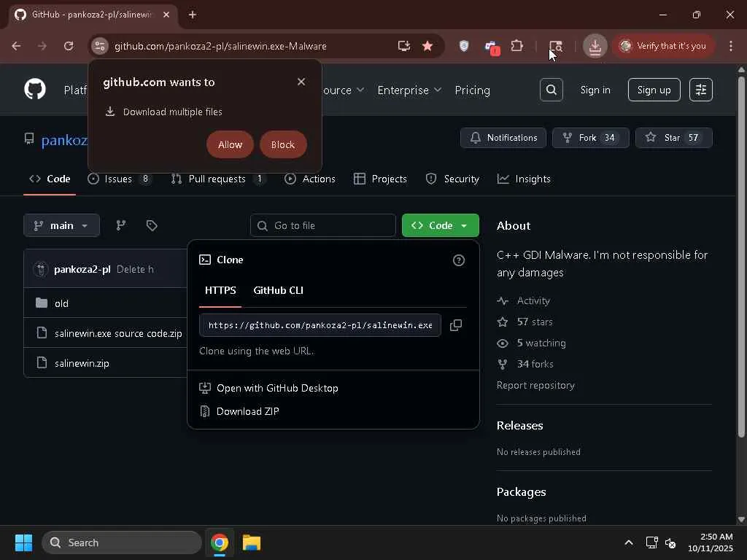
Task: Show hidden system tray icons
Action: point(629,542)
